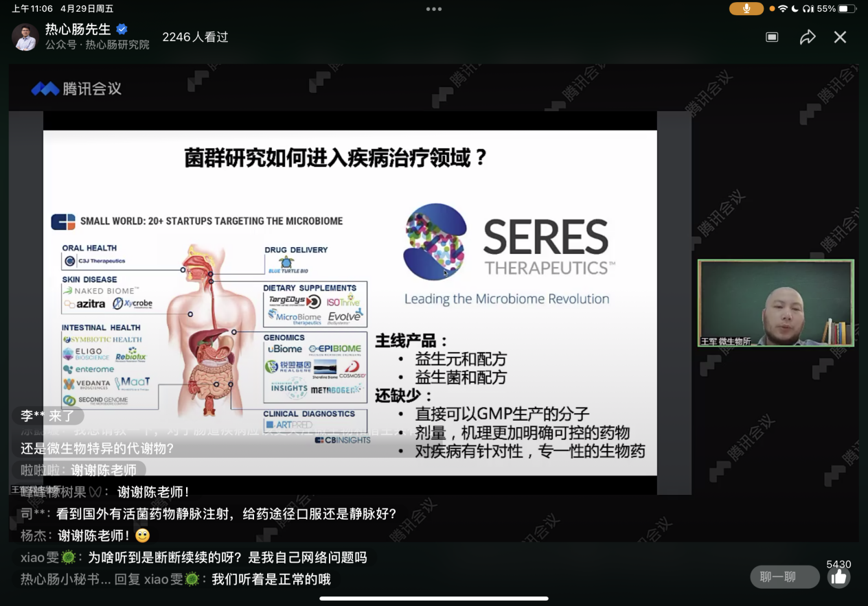Tap the 2246人看过 viewer count
Viewport: 868px width, 606px height.
click(x=195, y=37)
